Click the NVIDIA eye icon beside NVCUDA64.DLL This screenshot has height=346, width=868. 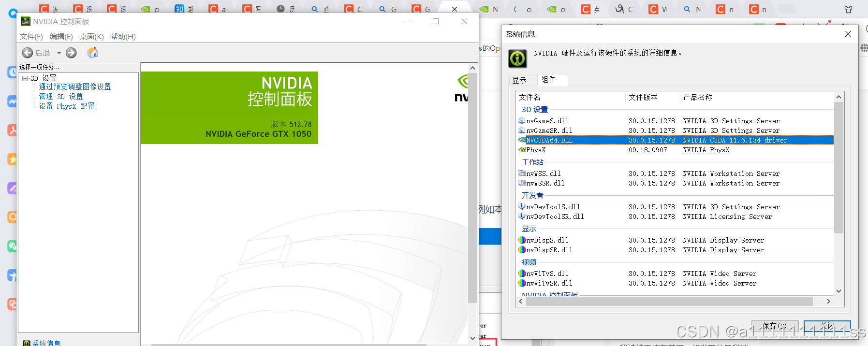(x=522, y=140)
